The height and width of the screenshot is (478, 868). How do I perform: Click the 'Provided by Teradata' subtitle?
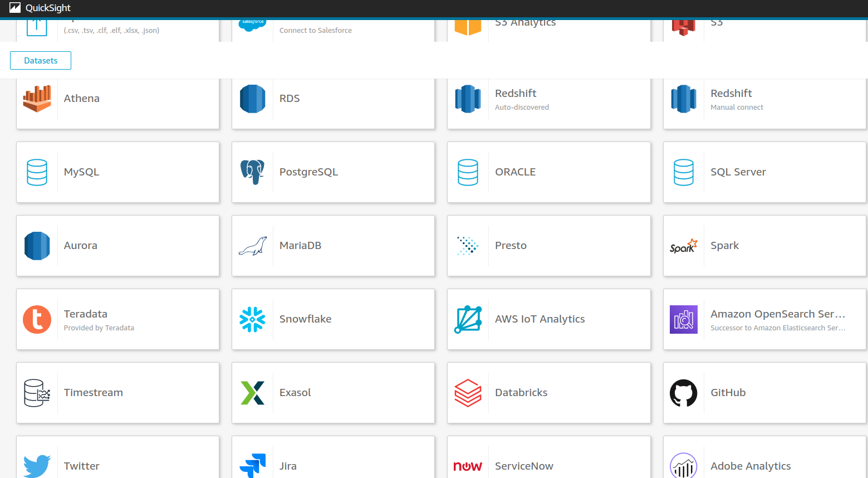pyautogui.click(x=99, y=328)
